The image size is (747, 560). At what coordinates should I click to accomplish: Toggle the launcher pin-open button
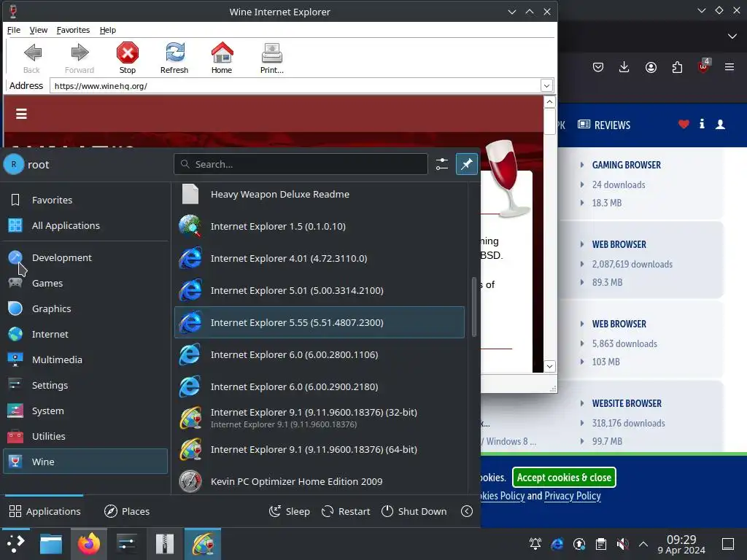(x=466, y=164)
